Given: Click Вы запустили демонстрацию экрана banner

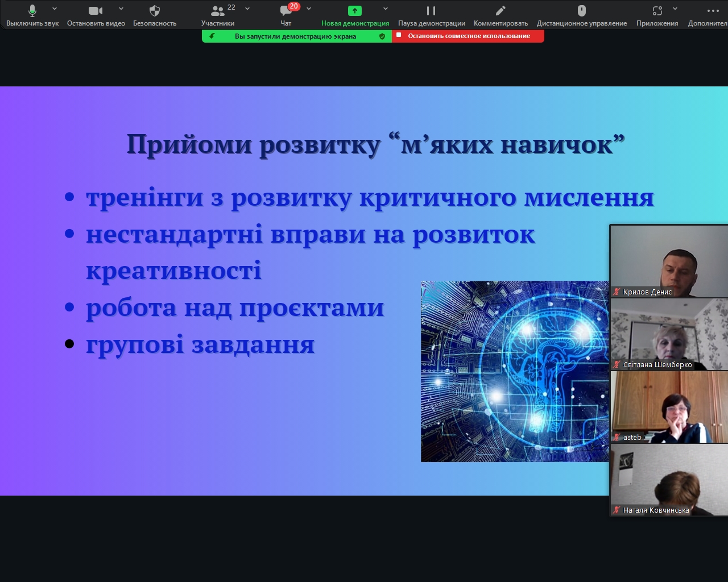Looking at the screenshot, I should tap(295, 36).
